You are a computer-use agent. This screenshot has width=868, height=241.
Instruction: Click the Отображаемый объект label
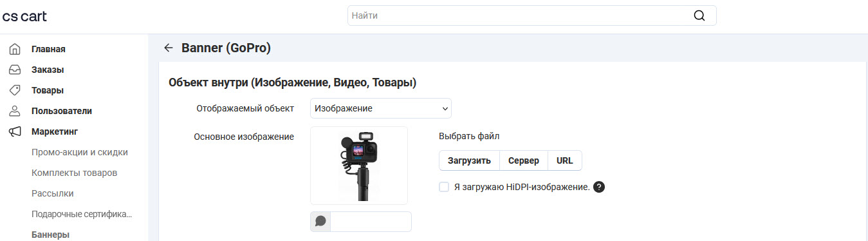click(x=245, y=108)
